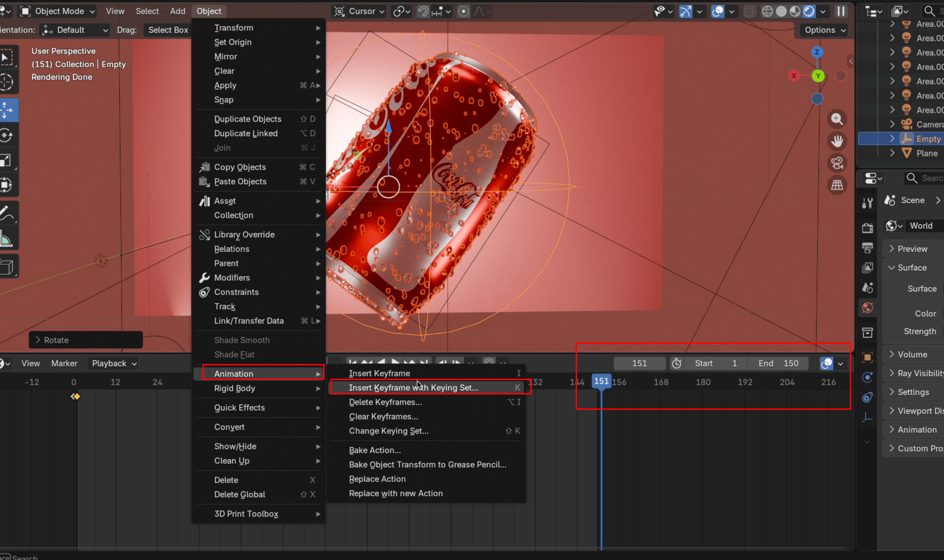The height and width of the screenshot is (560, 944).
Task: Pick the Rotate tool in left toolbar
Action: click(7, 135)
